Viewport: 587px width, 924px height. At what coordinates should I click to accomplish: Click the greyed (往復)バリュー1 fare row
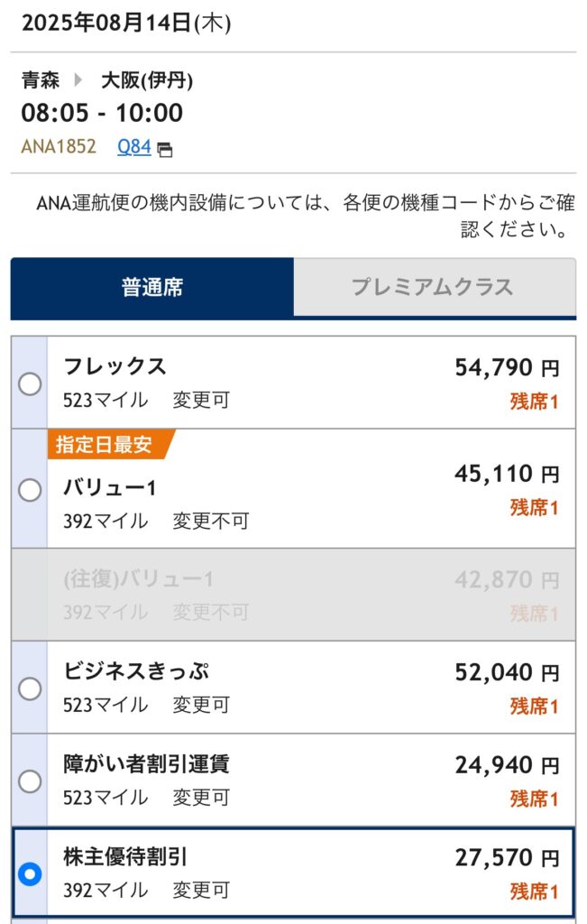pos(293,595)
